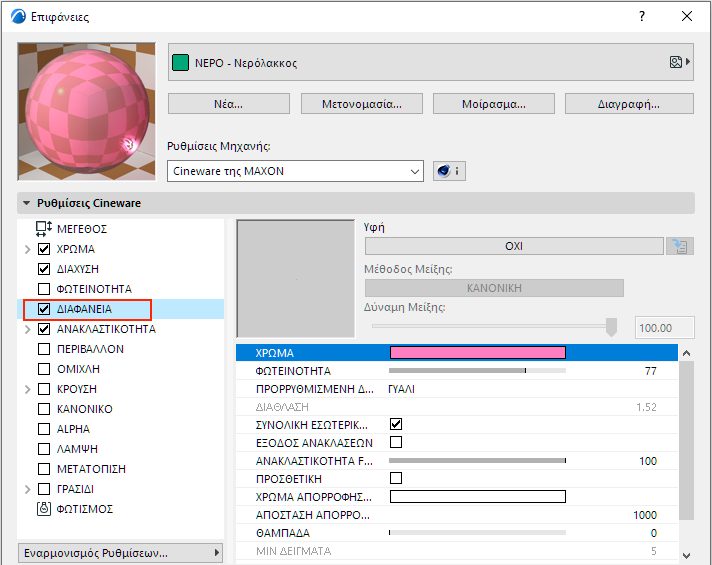Click the Διαγραφή... button
Viewport: 712px width, 565px height.
pos(629,104)
